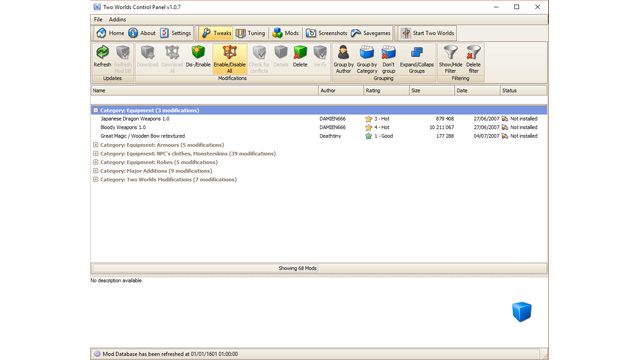The height and width of the screenshot is (360, 640).
Task: Sort by the Author column header
Action: (341, 90)
